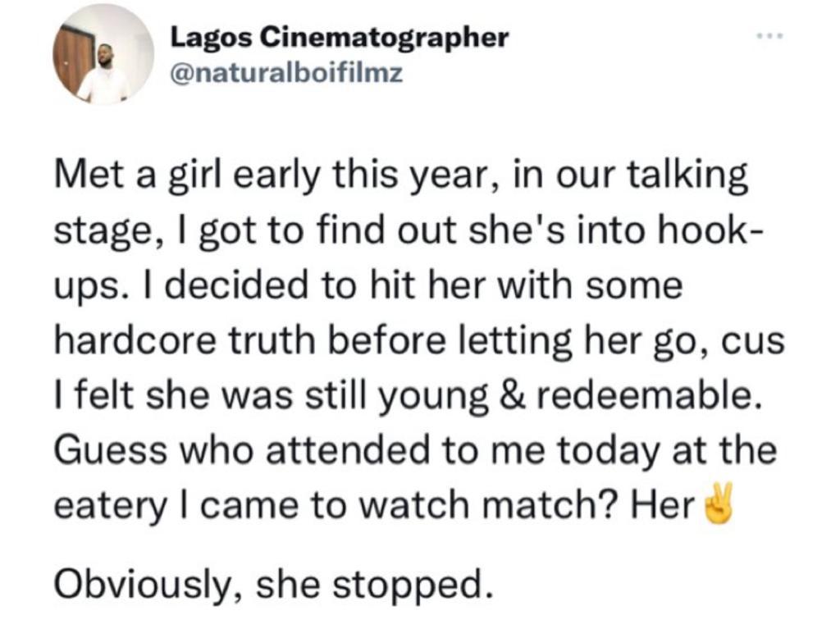
Task: Click the victory hand emoji after 'Her'
Action: (x=717, y=504)
